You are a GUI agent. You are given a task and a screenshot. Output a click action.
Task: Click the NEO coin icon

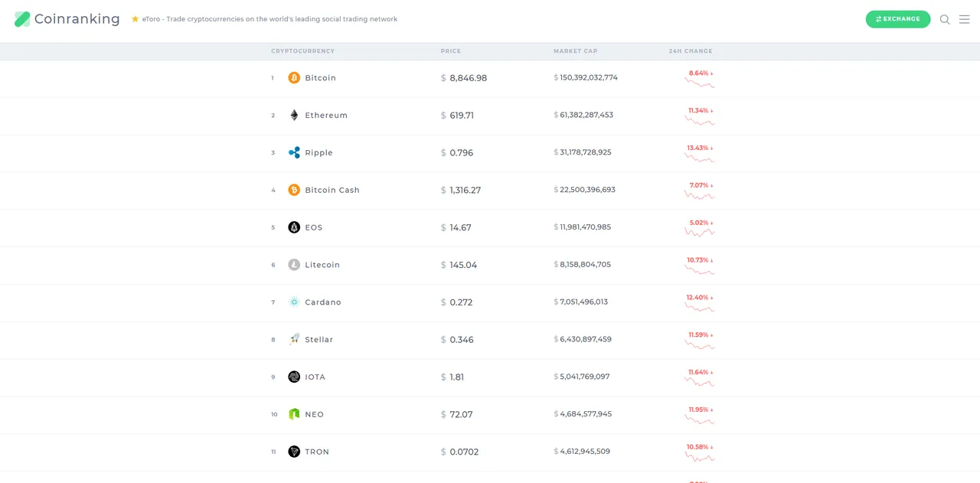[x=294, y=414]
